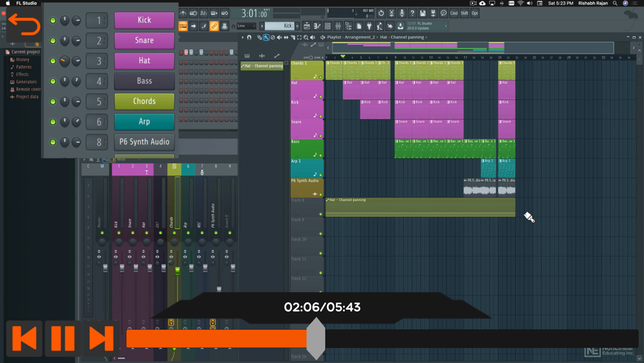Expand the Patterns browser folder
Viewport: 644px width, 363px height.
point(21,66)
